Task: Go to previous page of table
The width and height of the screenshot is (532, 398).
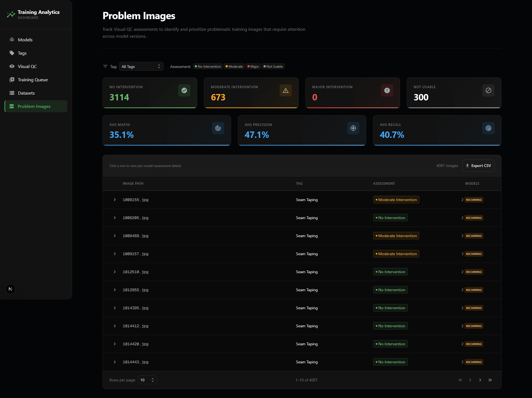Action: point(470,380)
